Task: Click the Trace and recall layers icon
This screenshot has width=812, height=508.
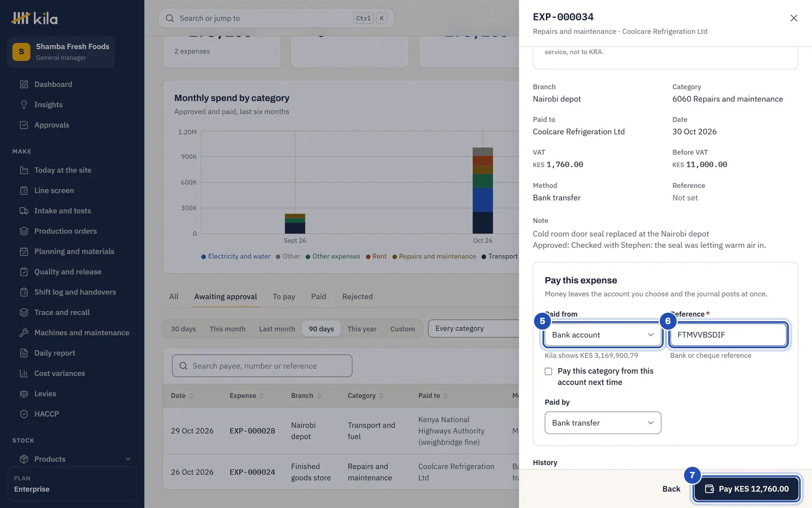Action: coord(24,313)
